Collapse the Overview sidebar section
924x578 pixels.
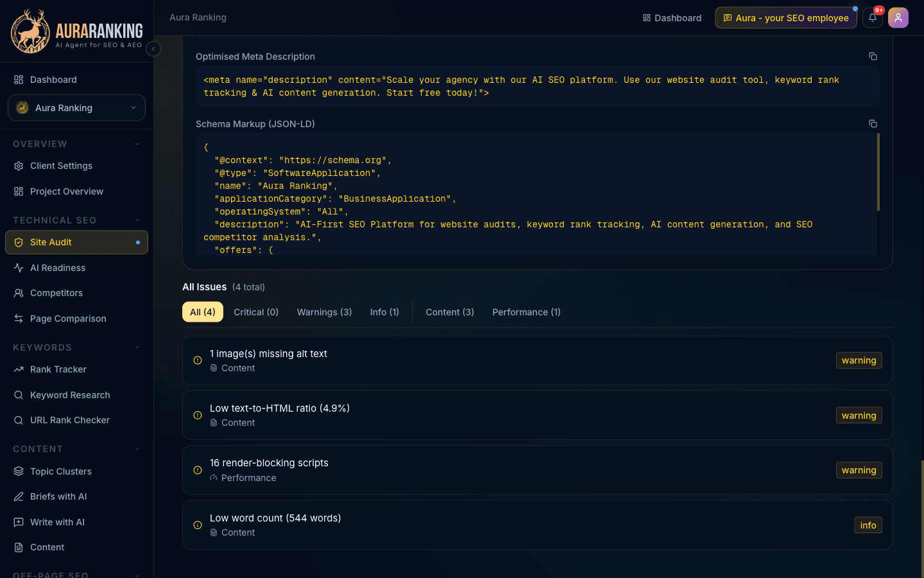click(137, 144)
